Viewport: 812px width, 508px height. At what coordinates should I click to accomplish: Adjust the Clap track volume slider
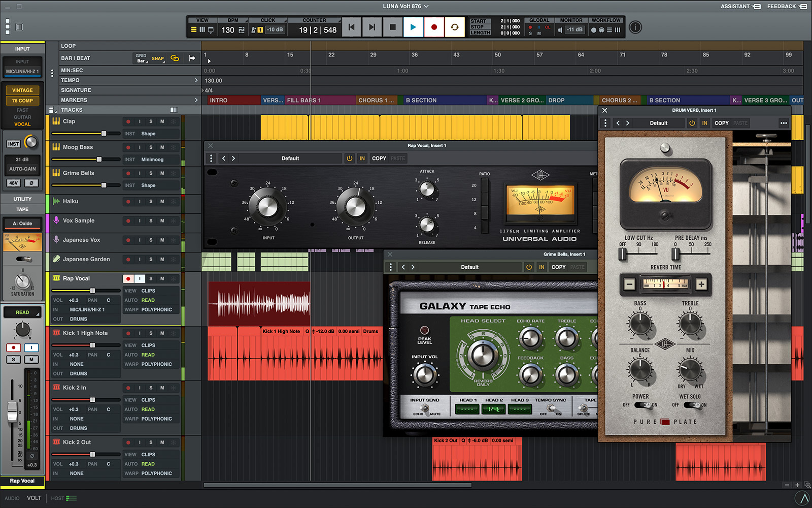(104, 134)
